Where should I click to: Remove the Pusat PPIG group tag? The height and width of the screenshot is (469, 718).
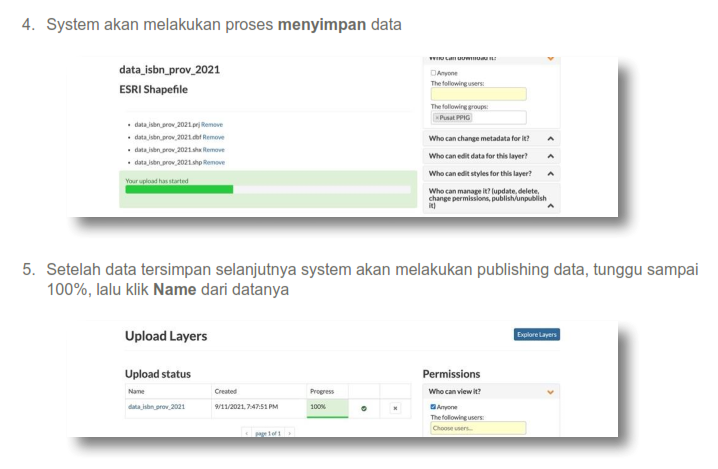point(437,117)
